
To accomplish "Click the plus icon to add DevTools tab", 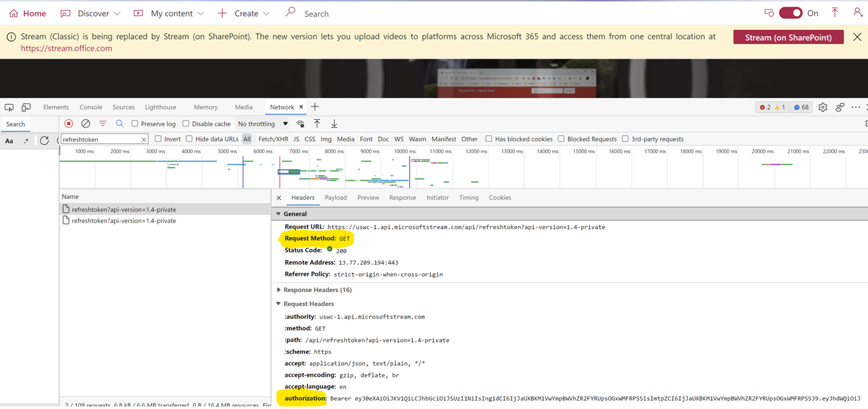I will [315, 107].
